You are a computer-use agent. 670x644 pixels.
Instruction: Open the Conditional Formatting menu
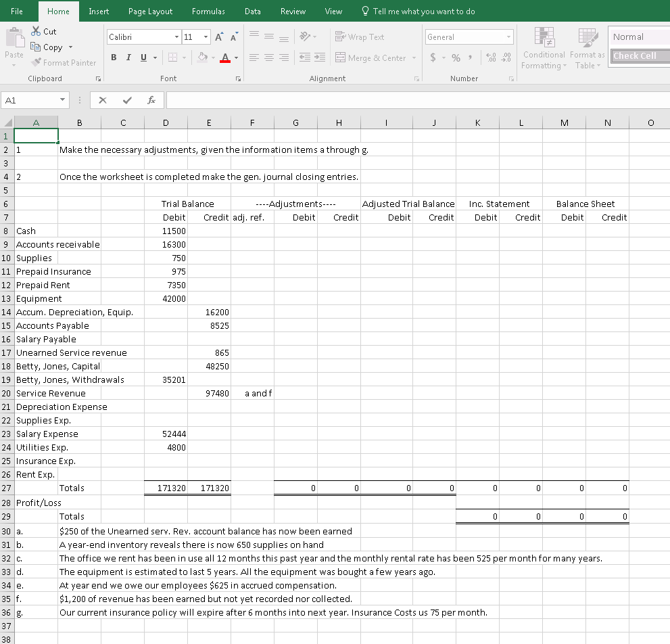pos(543,49)
